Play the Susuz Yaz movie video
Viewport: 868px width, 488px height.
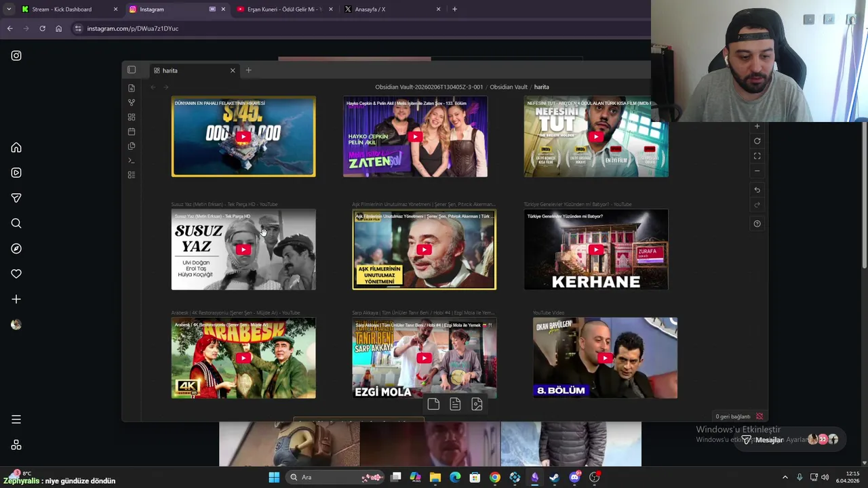pyautogui.click(x=243, y=249)
